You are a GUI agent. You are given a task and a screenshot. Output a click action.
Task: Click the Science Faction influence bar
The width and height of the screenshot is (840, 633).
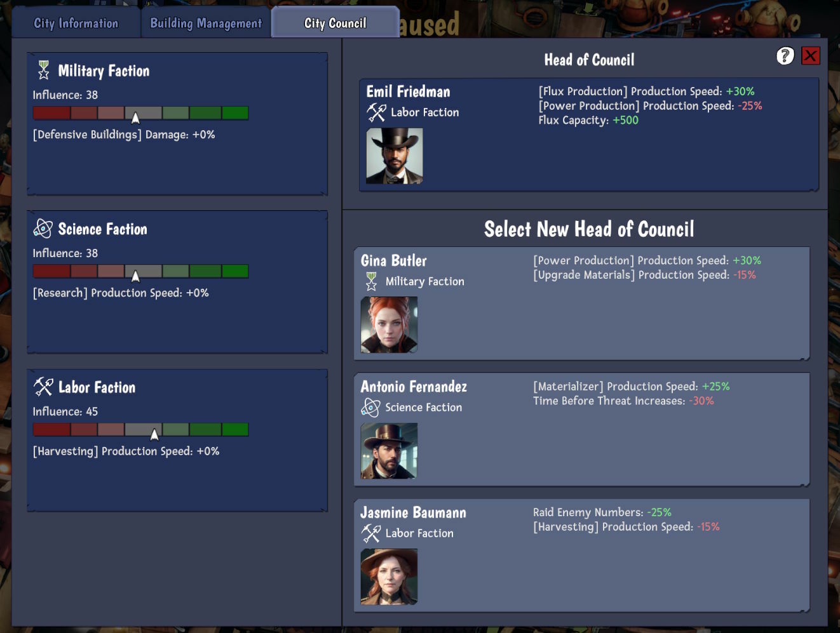pos(140,271)
